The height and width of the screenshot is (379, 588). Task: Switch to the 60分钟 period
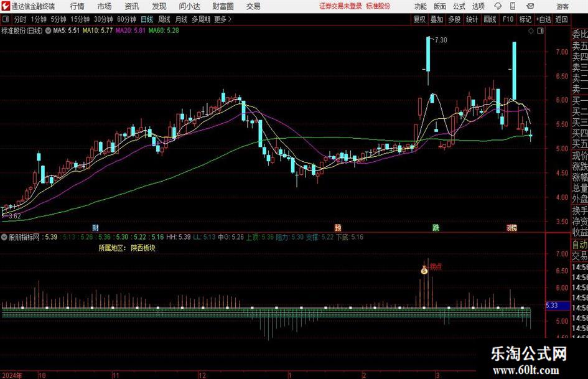[x=127, y=19]
